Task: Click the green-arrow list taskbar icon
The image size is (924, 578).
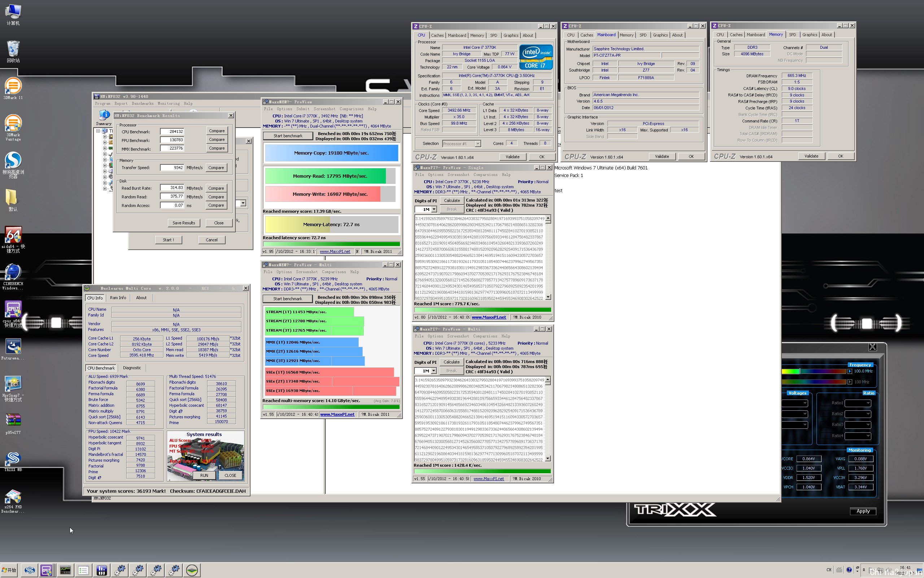Action: (x=83, y=570)
